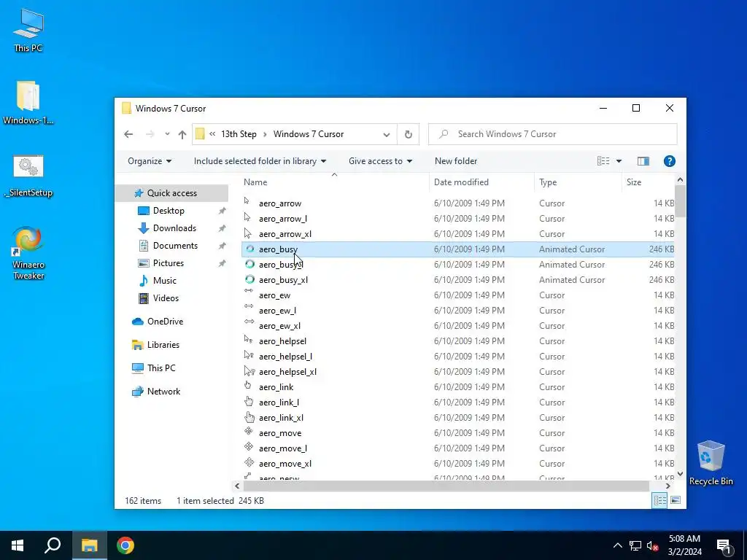
Task: Open Music in navigation pane
Action: click(164, 281)
